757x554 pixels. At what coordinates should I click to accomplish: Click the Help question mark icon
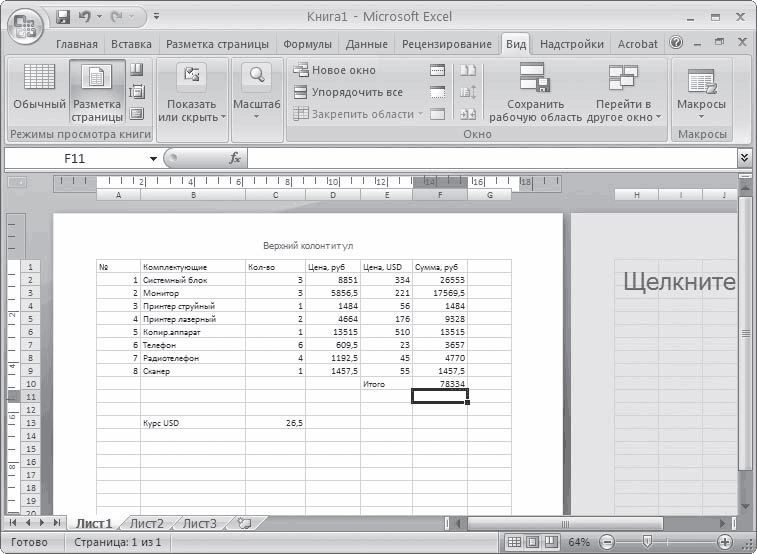coord(676,42)
